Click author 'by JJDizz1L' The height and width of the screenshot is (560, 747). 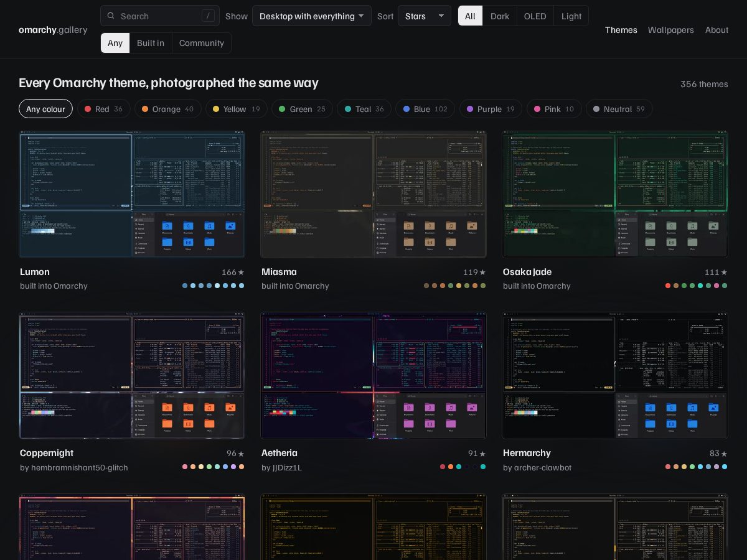click(281, 467)
